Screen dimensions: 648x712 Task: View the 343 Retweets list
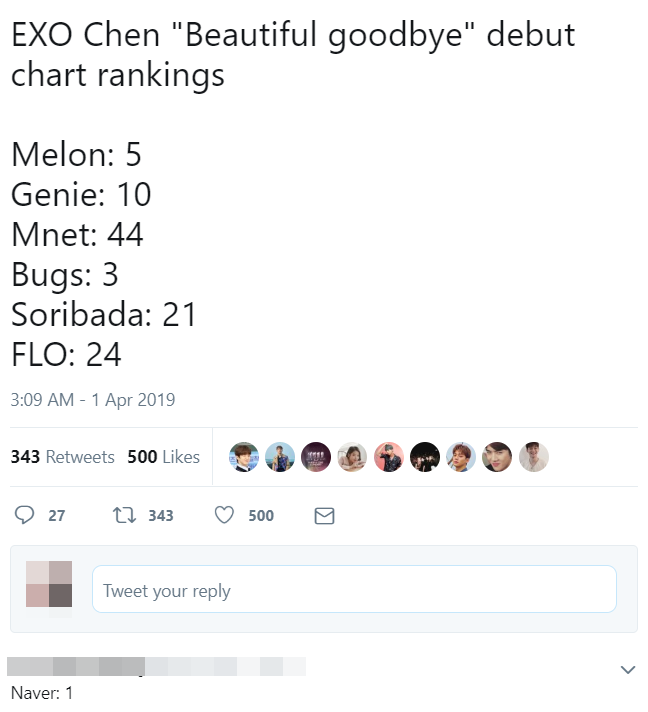coord(63,457)
